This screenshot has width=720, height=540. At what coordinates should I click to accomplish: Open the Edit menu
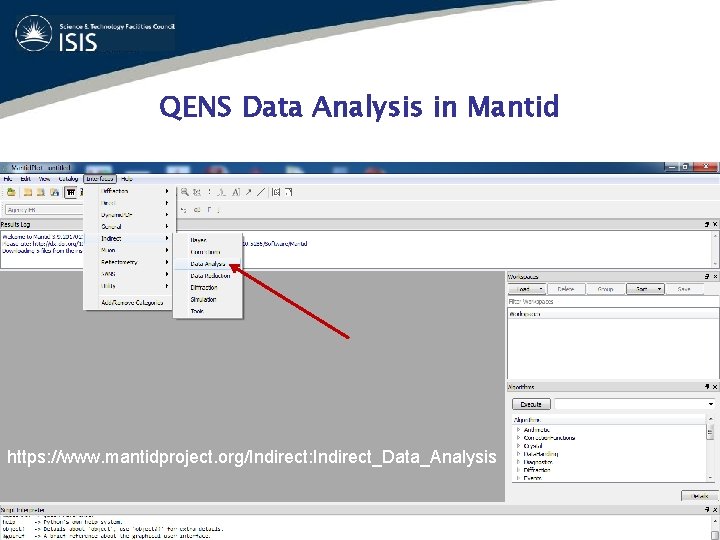pos(26,179)
